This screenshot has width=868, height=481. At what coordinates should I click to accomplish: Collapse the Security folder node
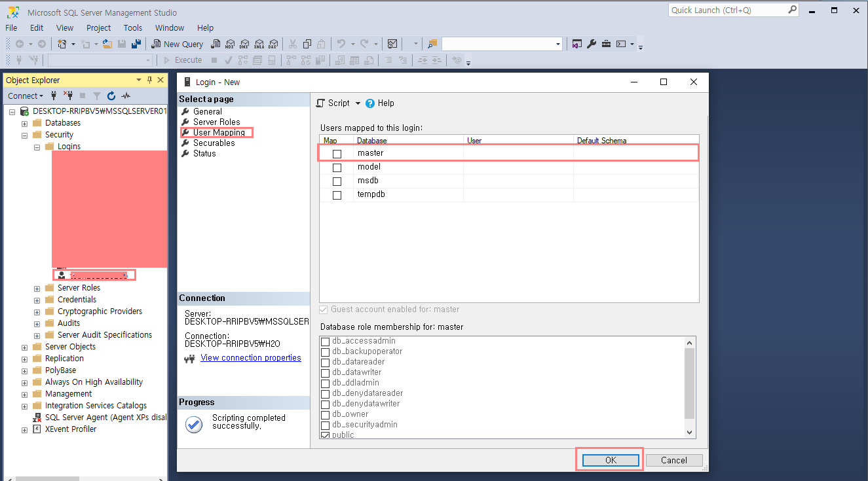24,135
